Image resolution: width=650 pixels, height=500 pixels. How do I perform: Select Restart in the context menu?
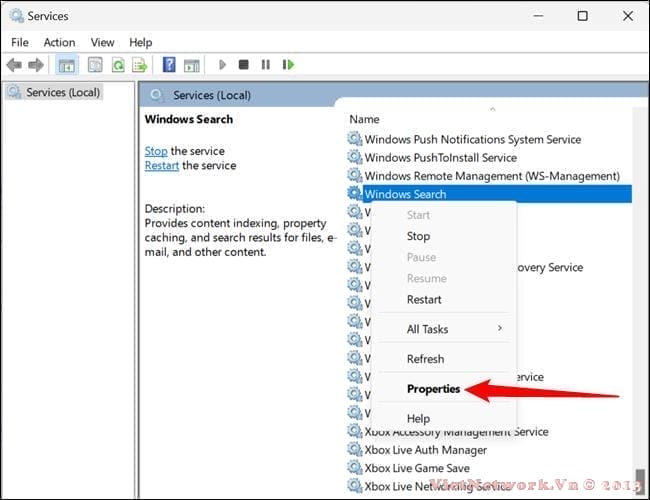[x=424, y=299]
